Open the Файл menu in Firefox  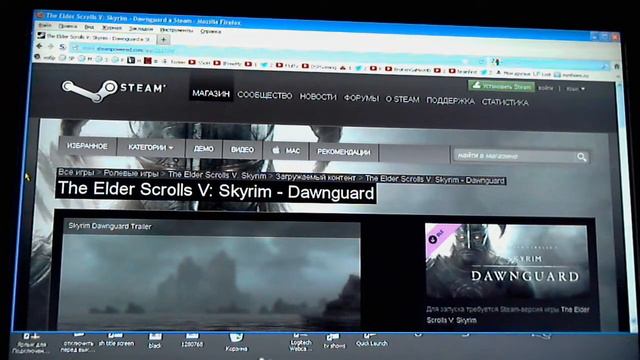click(x=45, y=26)
